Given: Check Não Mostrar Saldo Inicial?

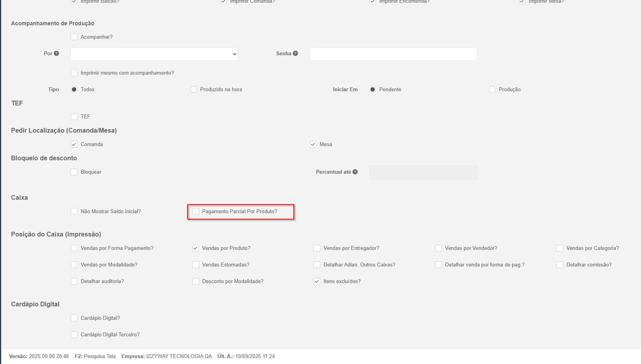Looking at the screenshot, I should 74,212.
